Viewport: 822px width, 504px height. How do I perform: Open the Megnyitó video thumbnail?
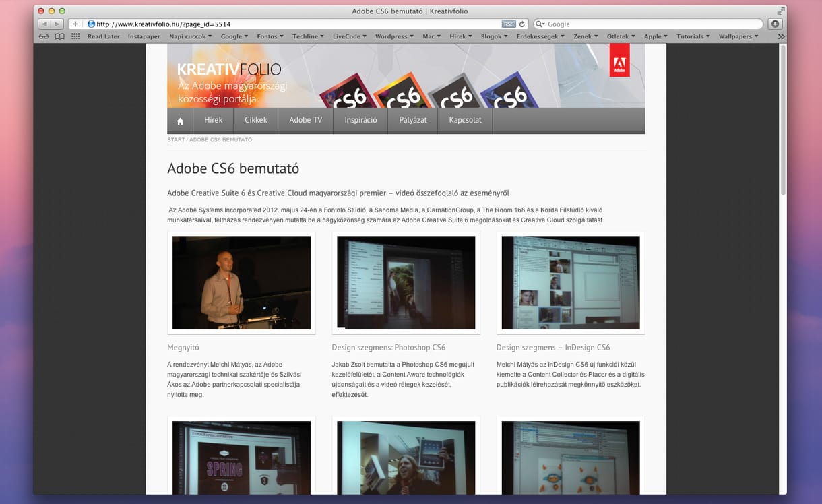point(241,282)
